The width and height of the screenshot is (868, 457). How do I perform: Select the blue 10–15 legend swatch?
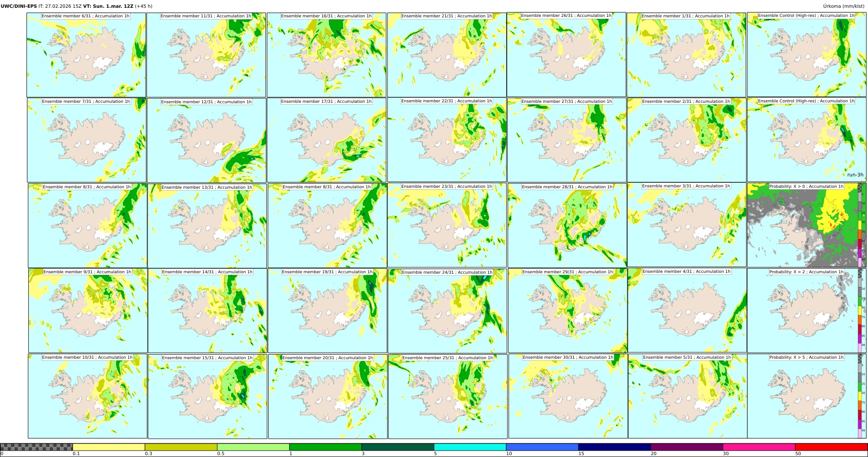tap(542, 447)
